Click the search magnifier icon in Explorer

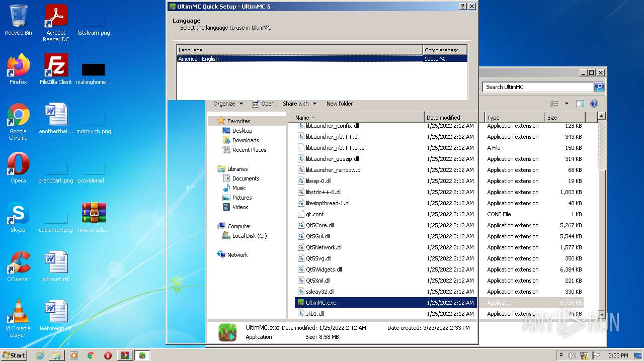coord(599,87)
